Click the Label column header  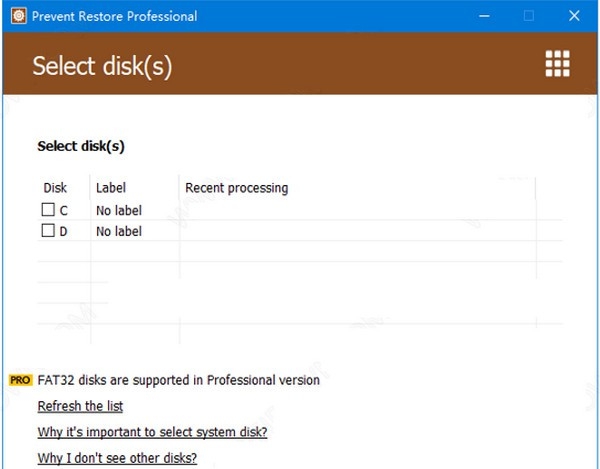click(x=111, y=188)
